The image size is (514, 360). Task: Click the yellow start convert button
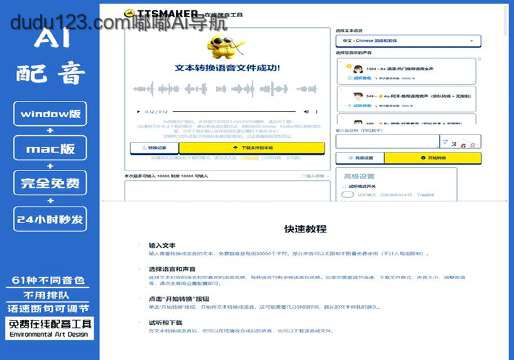433,158
